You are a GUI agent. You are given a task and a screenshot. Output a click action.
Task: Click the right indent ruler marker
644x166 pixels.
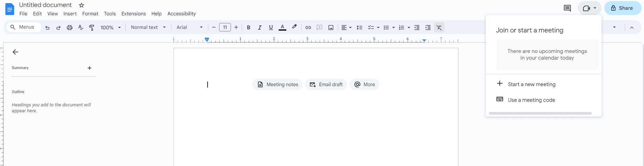tap(424, 41)
